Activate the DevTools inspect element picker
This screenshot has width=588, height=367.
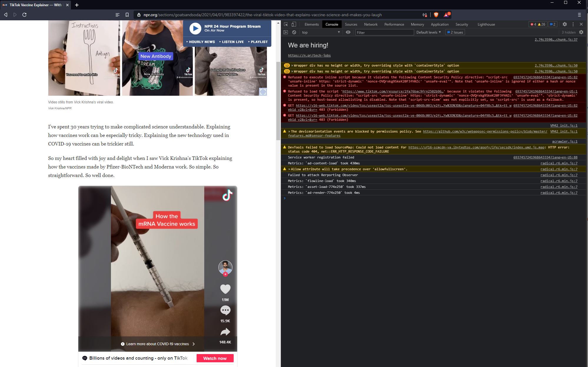[x=286, y=24]
